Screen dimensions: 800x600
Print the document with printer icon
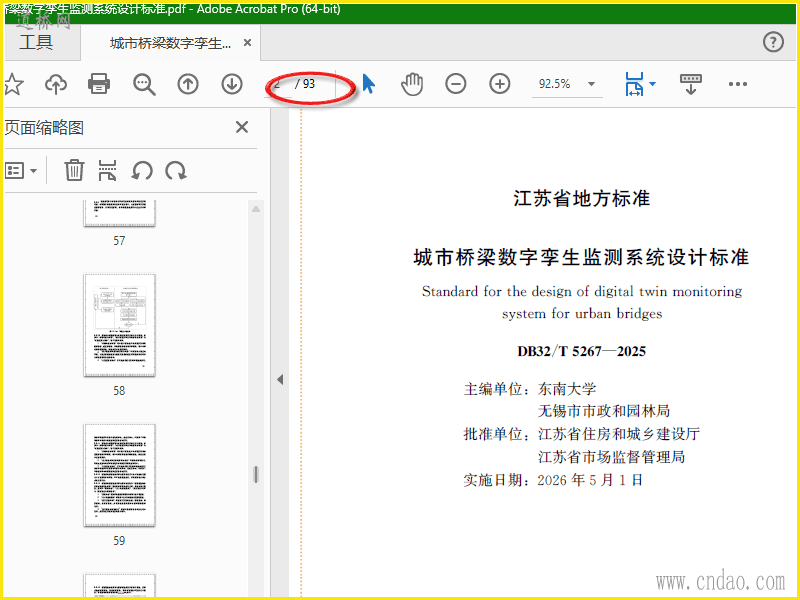99,84
